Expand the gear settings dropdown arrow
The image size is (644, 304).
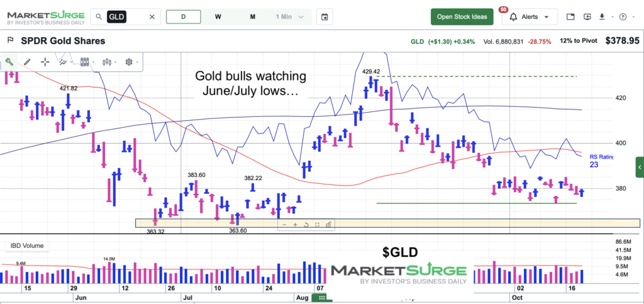(x=137, y=62)
